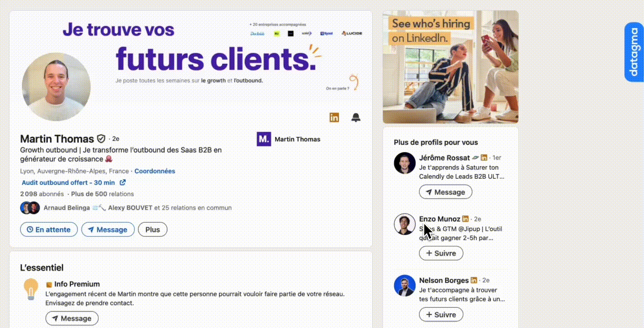The width and height of the screenshot is (644, 328).
Task: Click LinkedIn badge beside Enzo Munoz
Action: [x=465, y=219]
